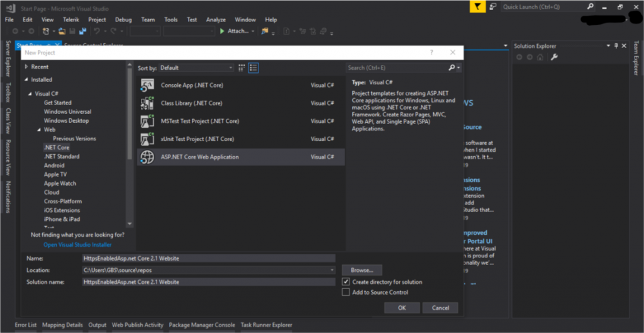Click Open Visual Studio Installer link
This screenshot has height=333, width=644.
pyautogui.click(x=77, y=245)
